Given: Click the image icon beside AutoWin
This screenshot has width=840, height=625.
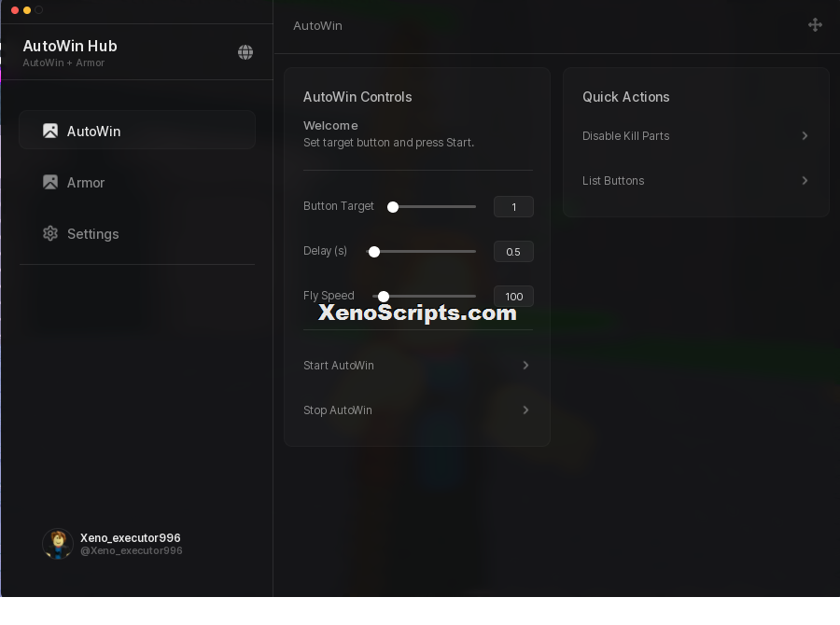Looking at the screenshot, I should pos(50,131).
